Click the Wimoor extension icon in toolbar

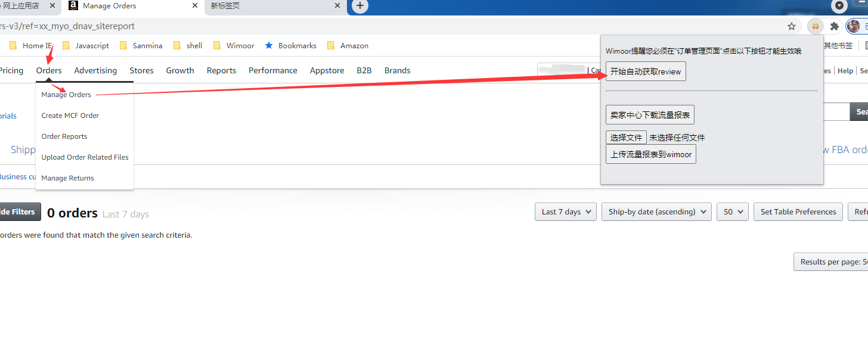[x=814, y=26]
